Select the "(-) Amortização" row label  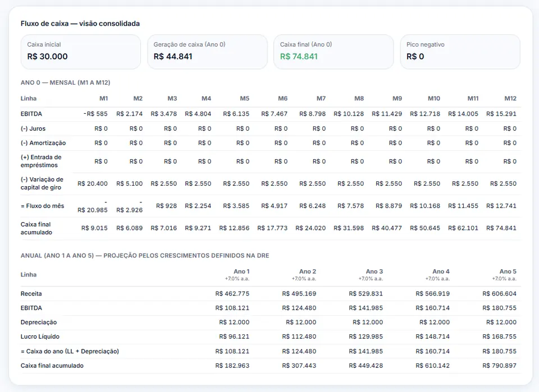coord(43,143)
